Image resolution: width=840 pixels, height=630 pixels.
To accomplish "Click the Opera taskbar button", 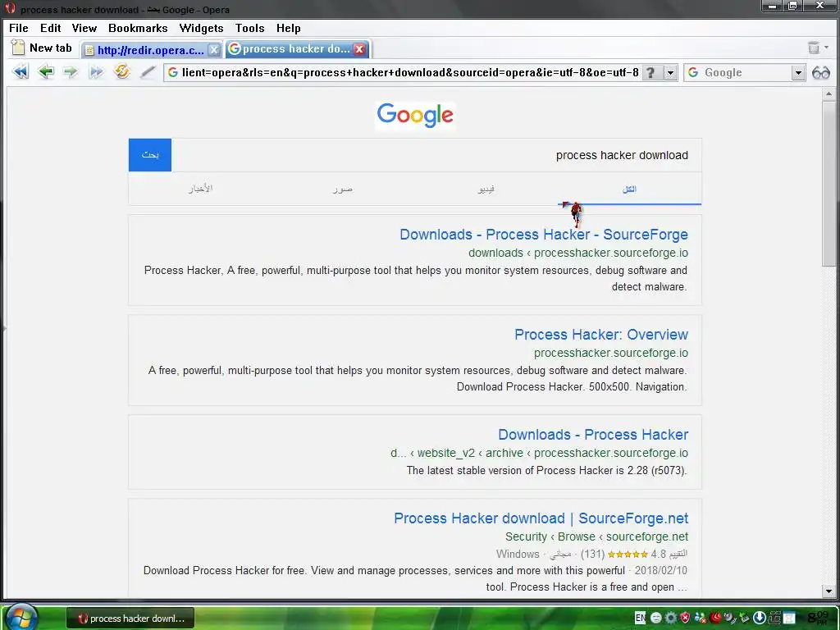I will [130, 619].
